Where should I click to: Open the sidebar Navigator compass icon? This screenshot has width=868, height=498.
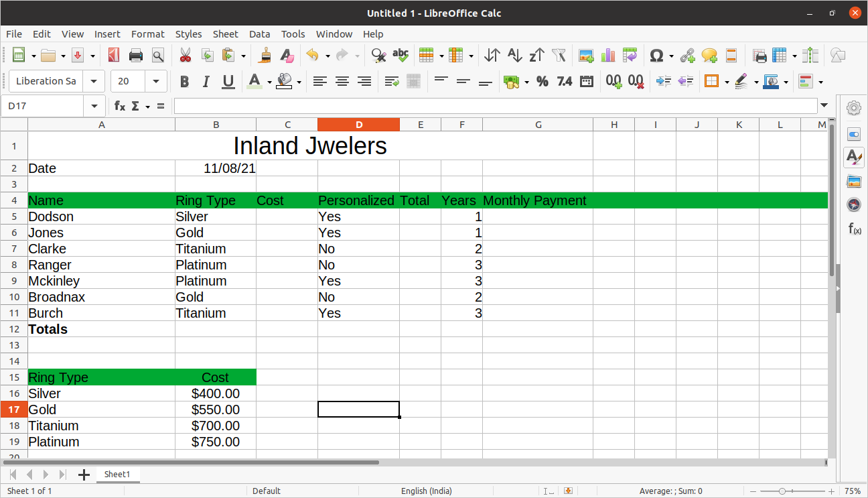point(853,204)
